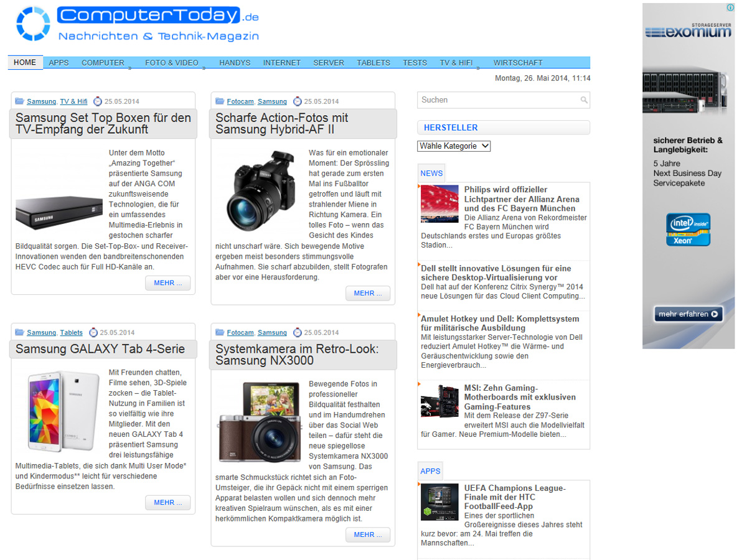747x560 pixels.
Task: Click Tablets category link on GALAXY post
Action: pyautogui.click(x=71, y=333)
